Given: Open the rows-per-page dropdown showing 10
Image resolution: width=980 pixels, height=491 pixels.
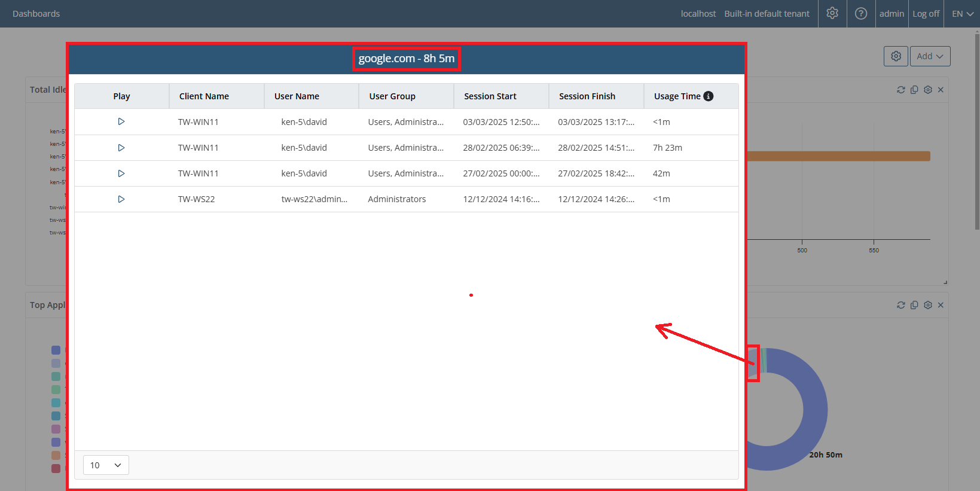Looking at the screenshot, I should 106,465.
